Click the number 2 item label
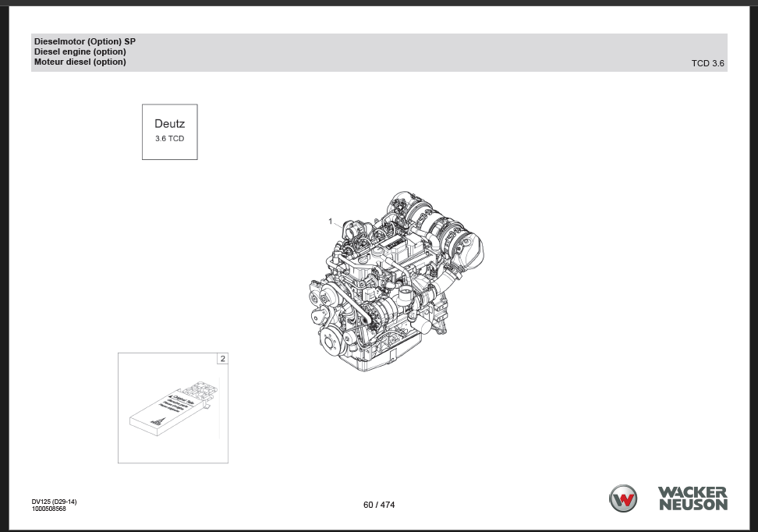The width and height of the screenshot is (758, 532). [x=223, y=359]
